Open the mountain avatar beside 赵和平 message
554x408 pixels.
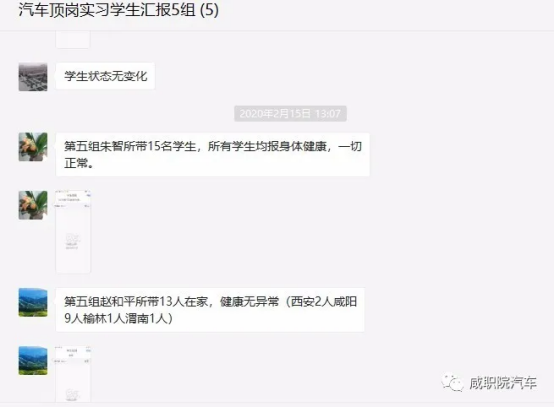point(33,302)
